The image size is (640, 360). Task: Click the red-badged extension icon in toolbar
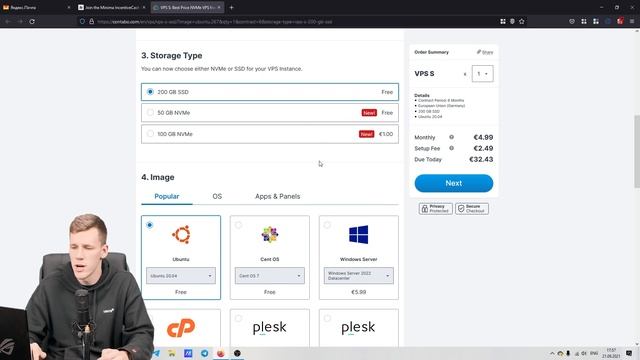click(620, 21)
